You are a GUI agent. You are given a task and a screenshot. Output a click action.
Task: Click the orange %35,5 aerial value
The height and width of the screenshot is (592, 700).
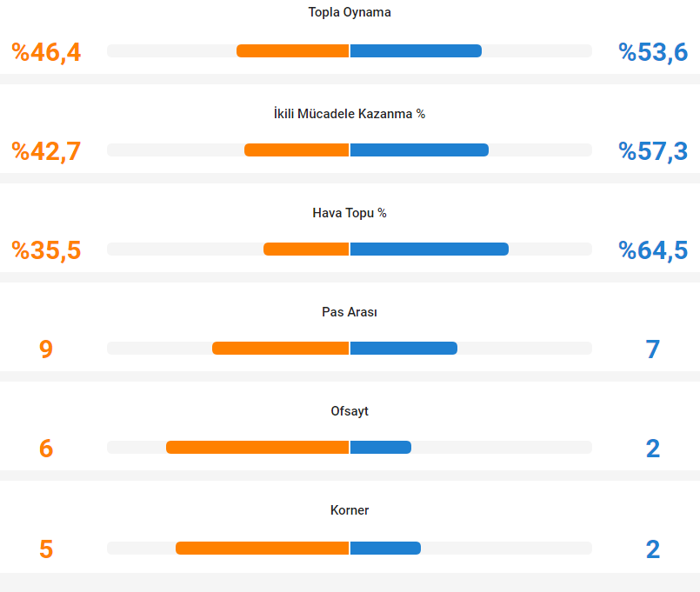click(46, 250)
